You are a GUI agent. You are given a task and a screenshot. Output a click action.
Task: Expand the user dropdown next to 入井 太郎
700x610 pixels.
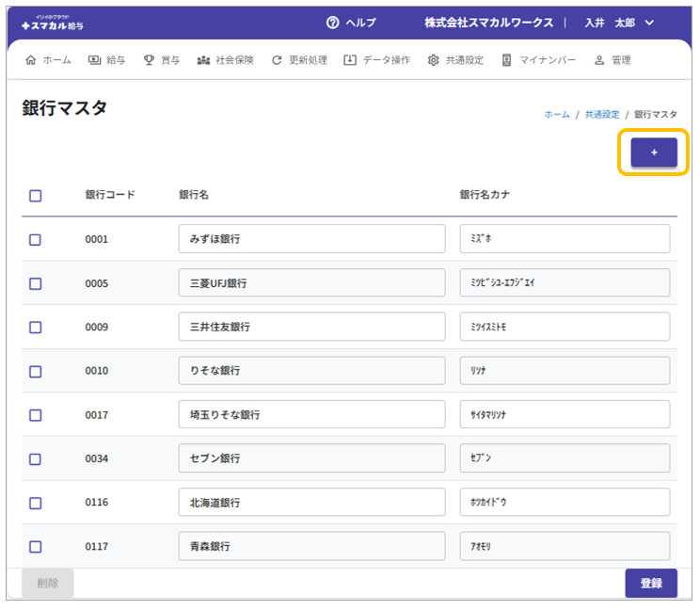649,23
